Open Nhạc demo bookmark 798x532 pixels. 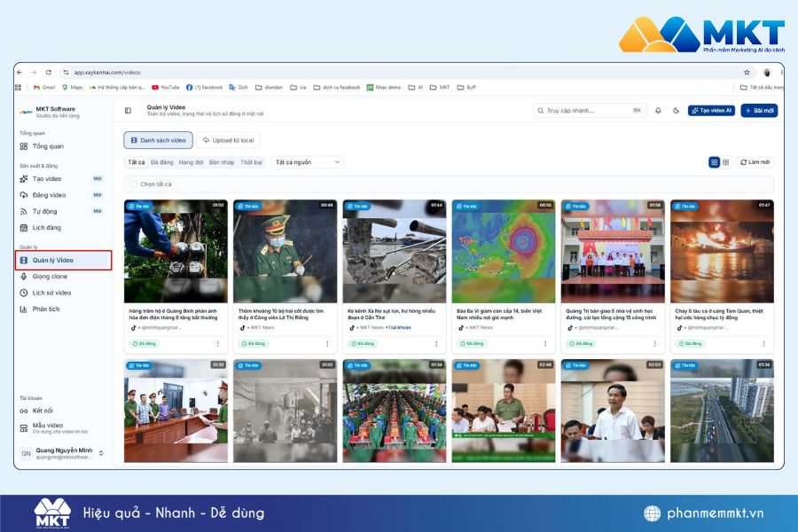pos(384,88)
